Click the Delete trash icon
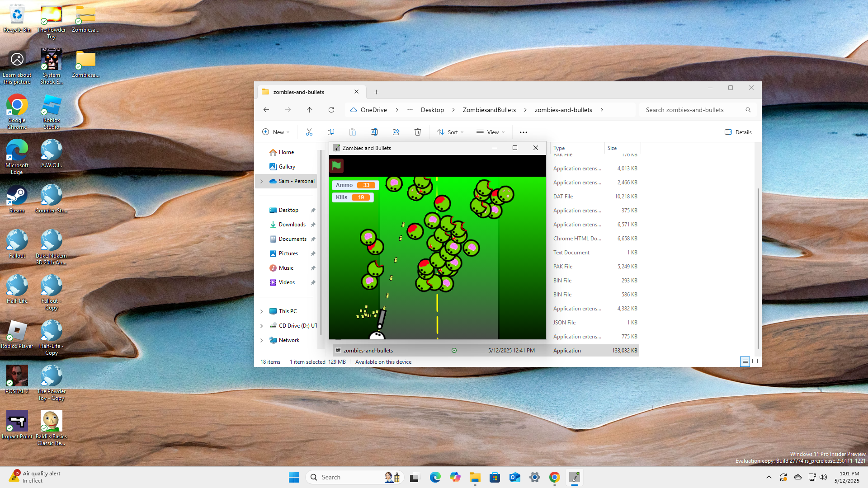The height and width of the screenshot is (488, 868). click(x=418, y=132)
